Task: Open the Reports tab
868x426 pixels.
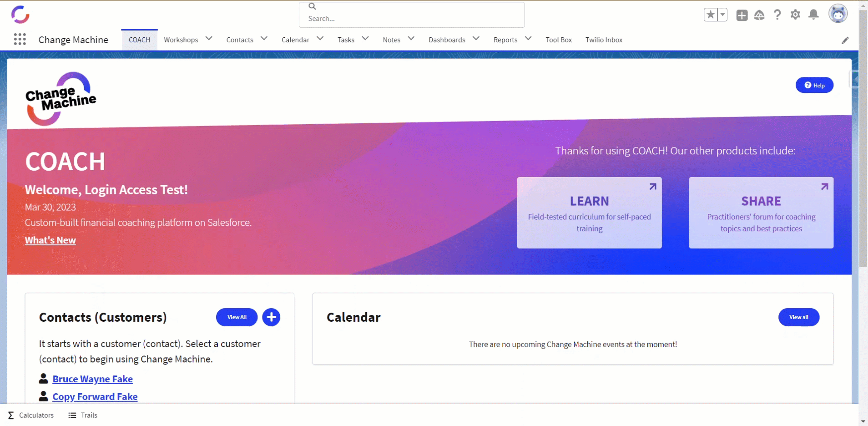Action: tap(505, 40)
